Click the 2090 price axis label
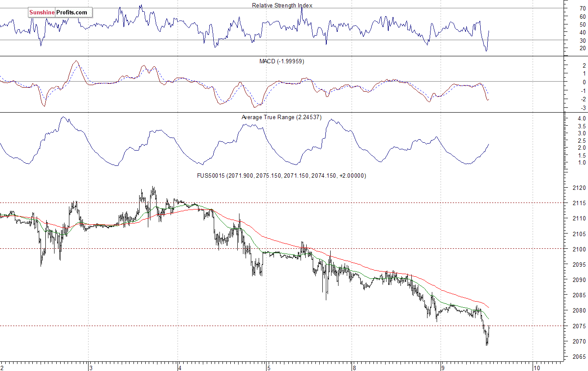This screenshot has width=588, height=371. click(579, 280)
